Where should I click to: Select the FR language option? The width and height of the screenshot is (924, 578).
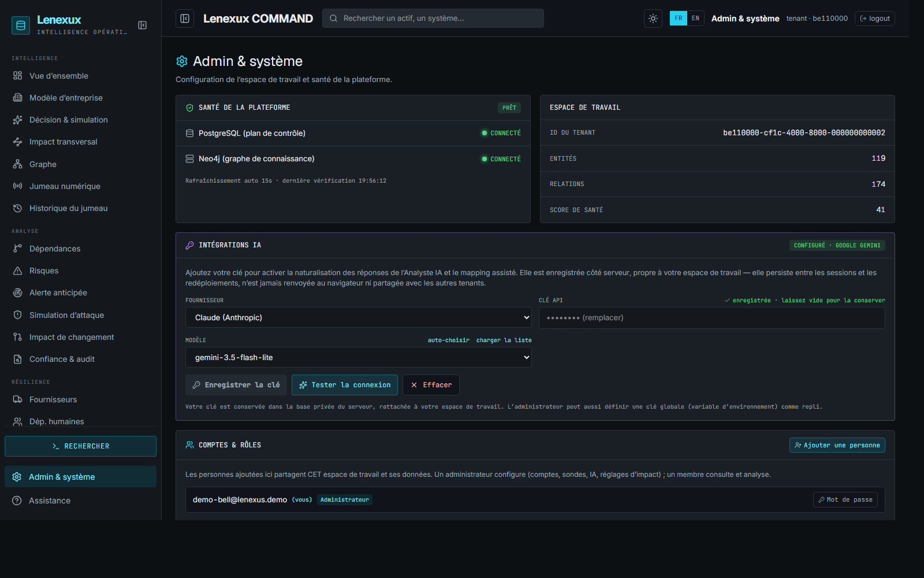pos(679,18)
